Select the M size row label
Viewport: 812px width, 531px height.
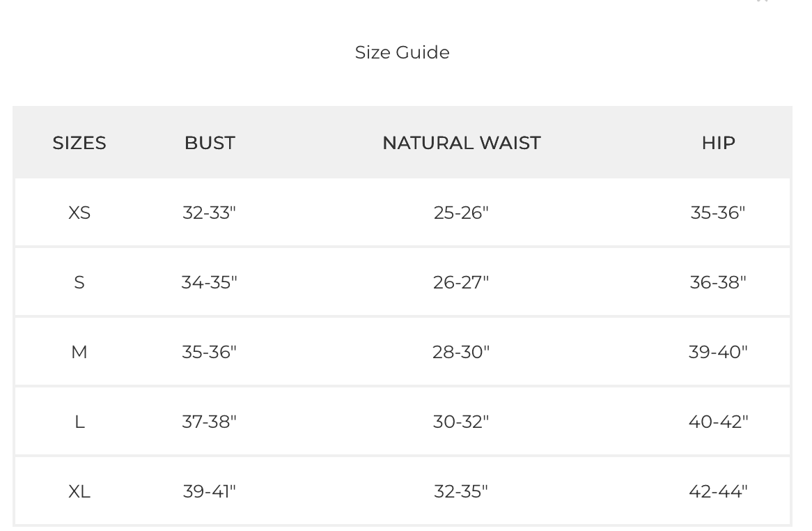(x=79, y=352)
